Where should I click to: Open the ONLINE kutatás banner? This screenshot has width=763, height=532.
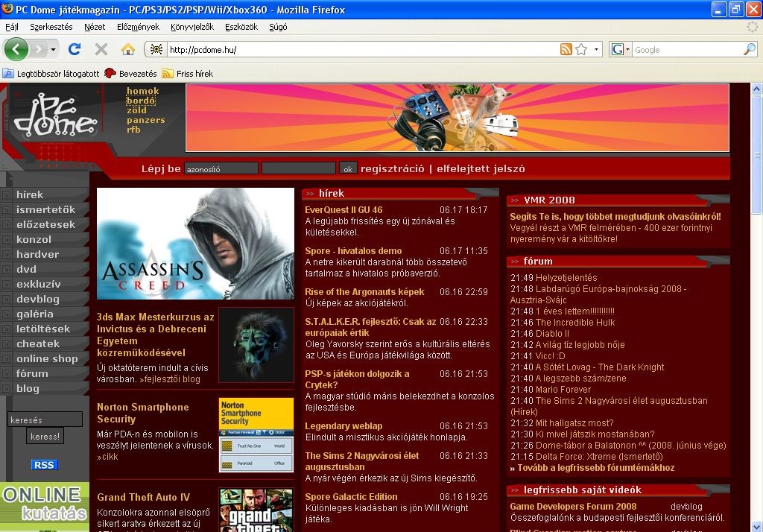click(x=45, y=507)
